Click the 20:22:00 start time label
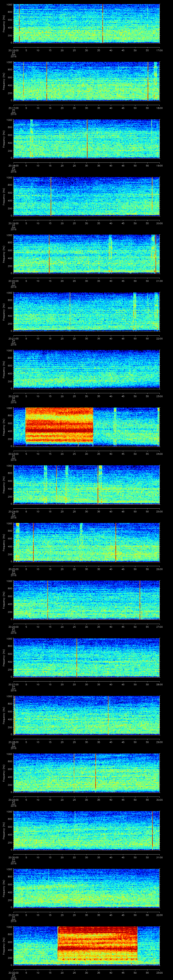Viewport: 173px width, 980px height. coord(13,396)
